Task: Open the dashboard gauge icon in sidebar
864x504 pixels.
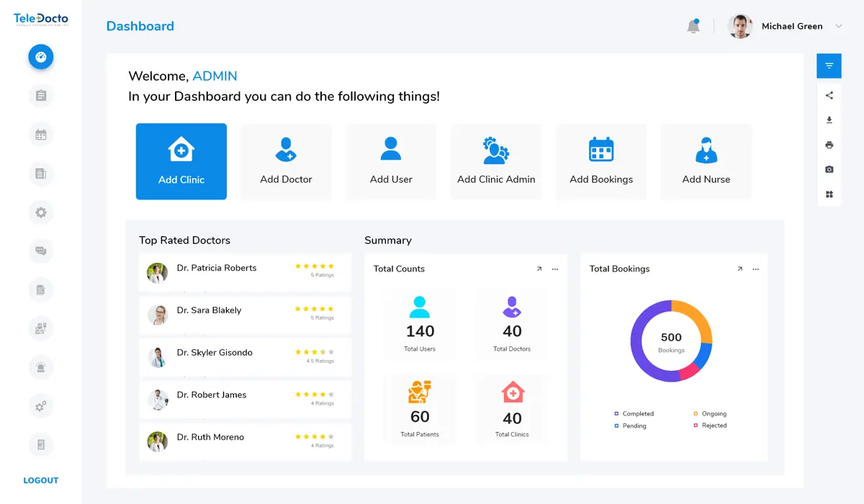Action: point(41,57)
